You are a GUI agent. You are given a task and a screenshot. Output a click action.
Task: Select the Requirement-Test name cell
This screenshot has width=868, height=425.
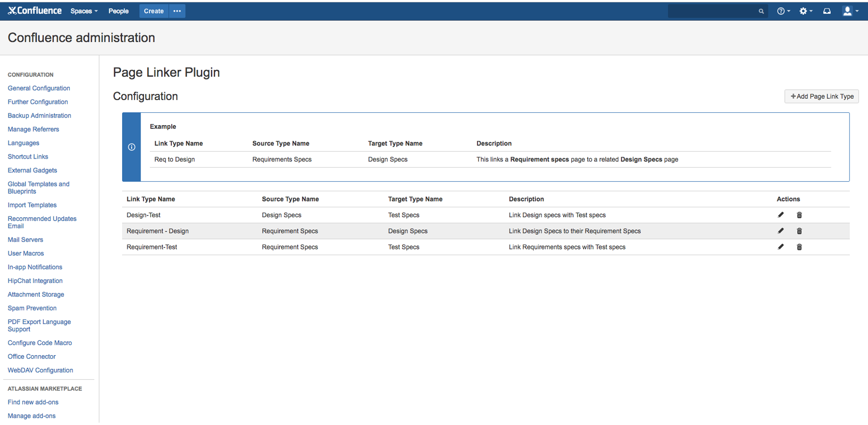(x=152, y=247)
